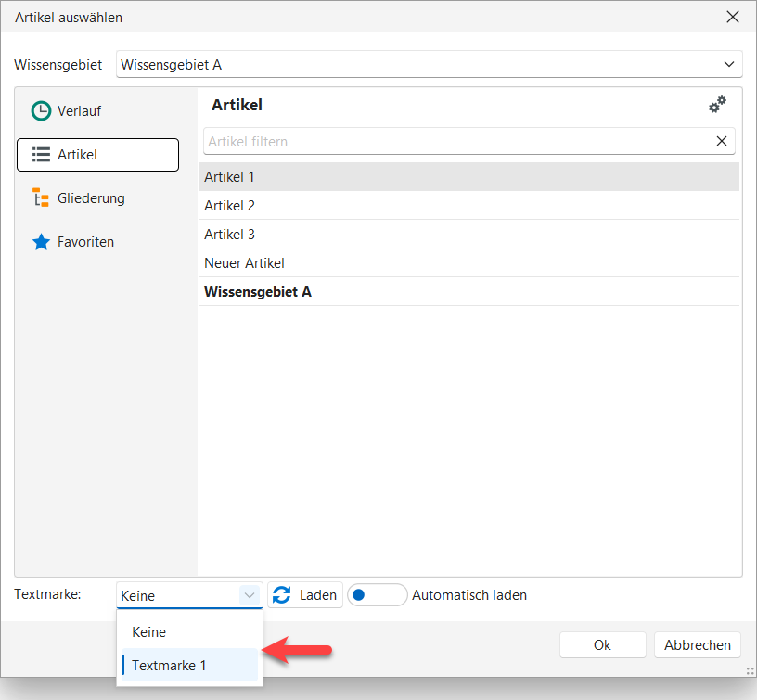Screen dimensions: 757x700
Task: Click the orange Gliederung outline icon
Action: (x=41, y=198)
